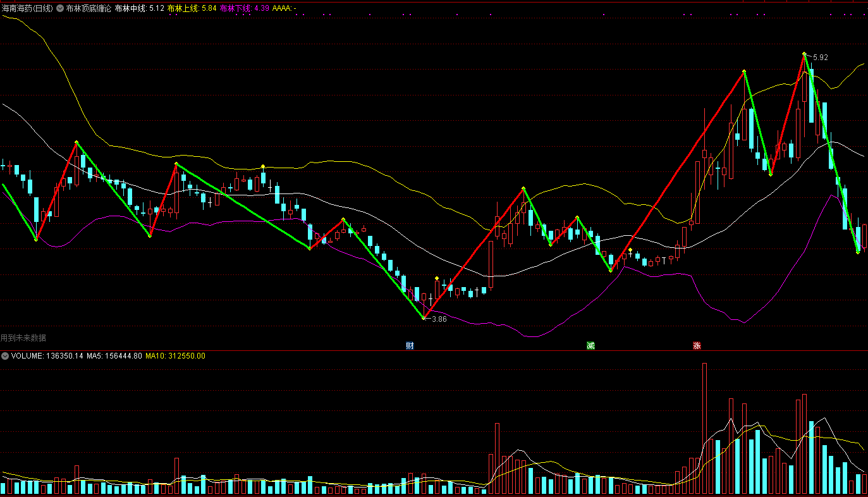Click the red 涨 event marker icon
This screenshot has height=497, width=868.
pyautogui.click(x=697, y=346)
